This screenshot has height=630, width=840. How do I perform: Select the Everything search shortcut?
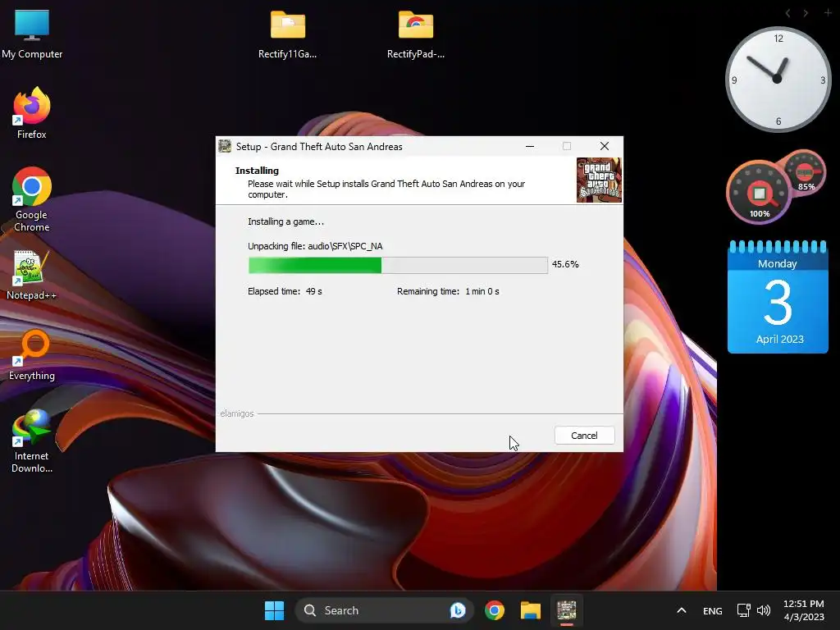point(32,356)
